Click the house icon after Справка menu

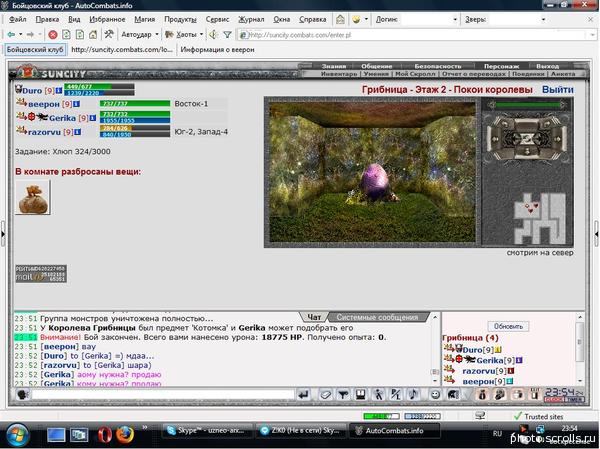340,19
